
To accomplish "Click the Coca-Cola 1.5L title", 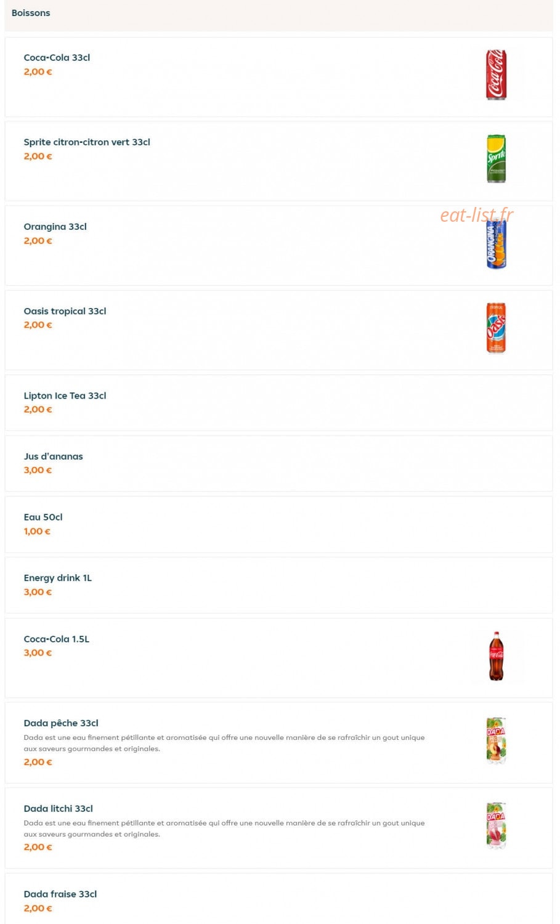I will 57,639.
